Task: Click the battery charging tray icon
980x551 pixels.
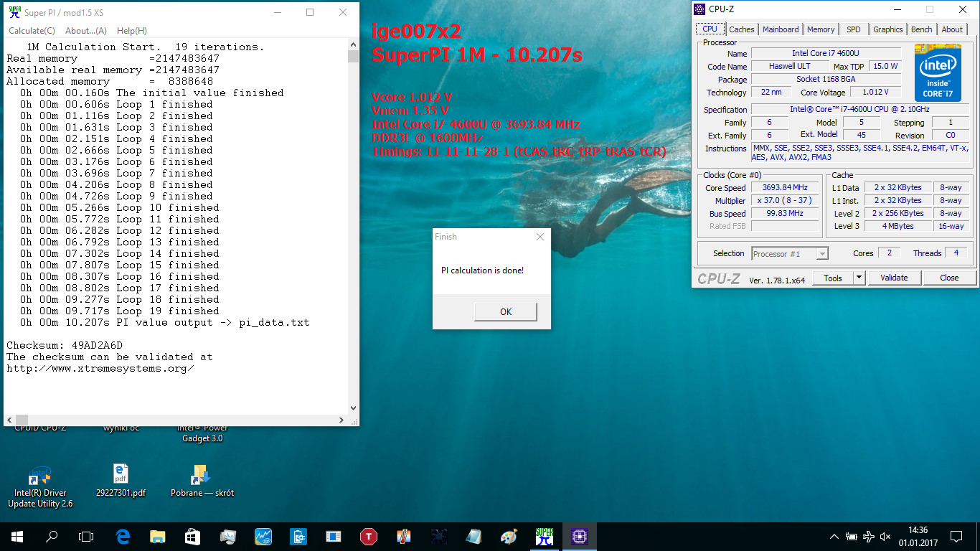Action: point(852,536)
